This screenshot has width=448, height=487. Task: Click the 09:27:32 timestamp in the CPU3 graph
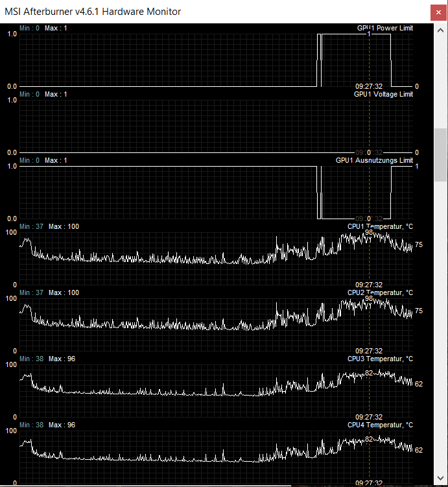pyautogui.click(x=369, y=417)
